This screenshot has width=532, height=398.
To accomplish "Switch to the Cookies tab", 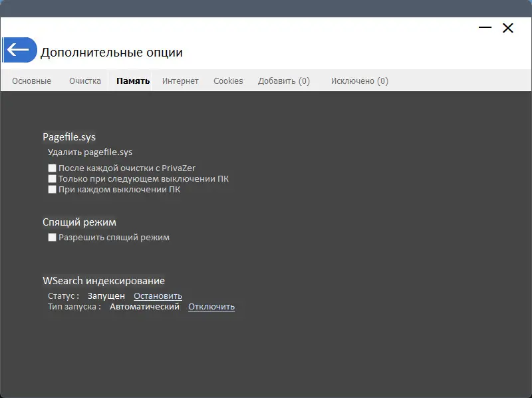I will tap(228, 81).
